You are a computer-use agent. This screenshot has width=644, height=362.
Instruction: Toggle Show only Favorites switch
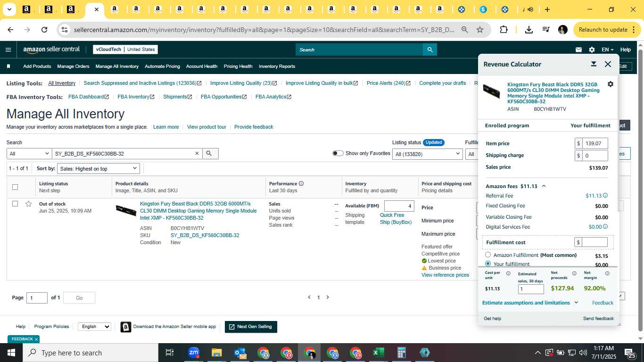pyautogui.click(x=338, y=153)
